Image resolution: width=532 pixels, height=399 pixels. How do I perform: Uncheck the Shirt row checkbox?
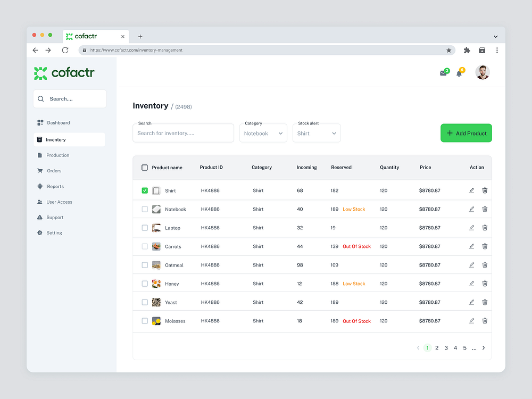[144, 190]
